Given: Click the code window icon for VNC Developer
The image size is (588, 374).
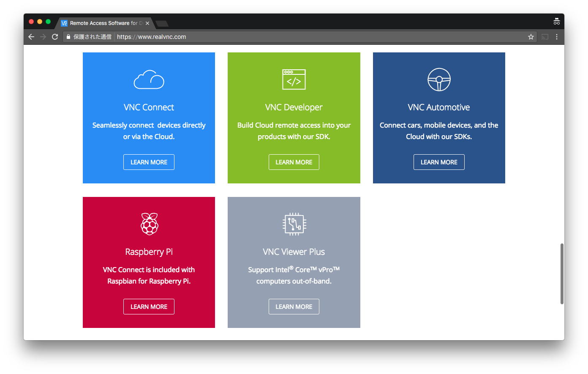Looking at the screenshot, I should coord(294,79).
